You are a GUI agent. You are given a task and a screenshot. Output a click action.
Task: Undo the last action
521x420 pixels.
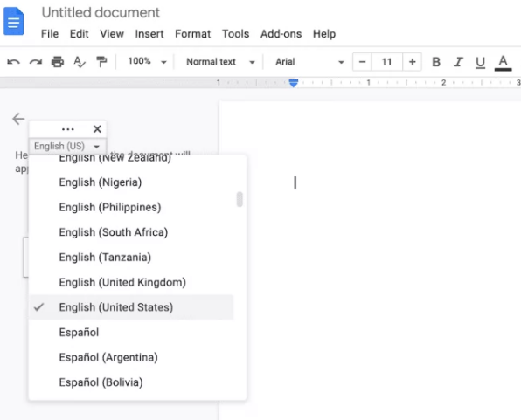pos(14,62)
